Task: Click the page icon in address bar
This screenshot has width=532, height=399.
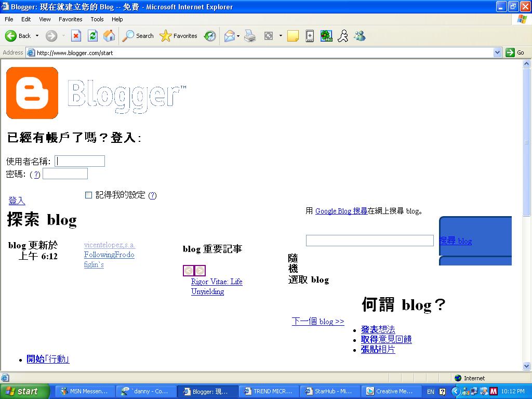Action: click(x=31, y=52)
